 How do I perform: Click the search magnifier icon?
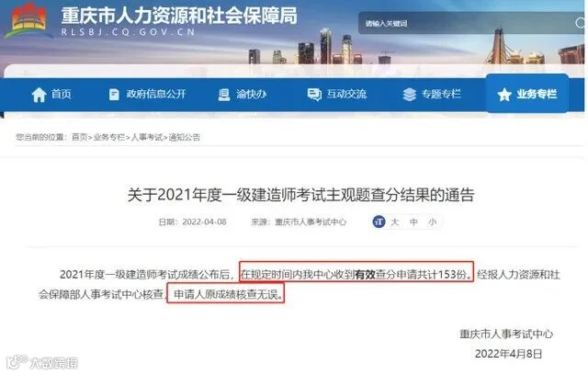click(581, 23)
